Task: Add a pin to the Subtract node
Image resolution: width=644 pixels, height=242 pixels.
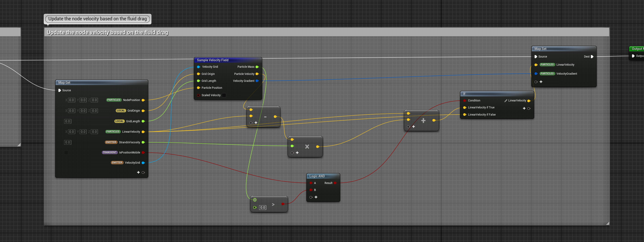Action: click(x=256, y=123)
